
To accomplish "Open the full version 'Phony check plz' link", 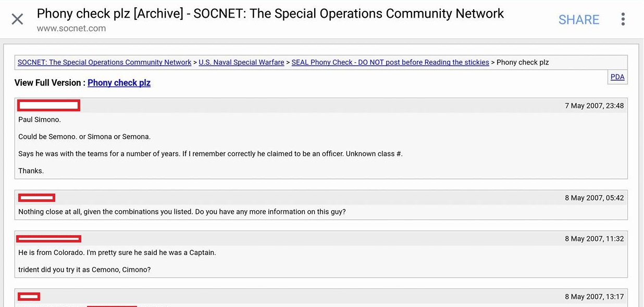I will (x=119, y=83).
